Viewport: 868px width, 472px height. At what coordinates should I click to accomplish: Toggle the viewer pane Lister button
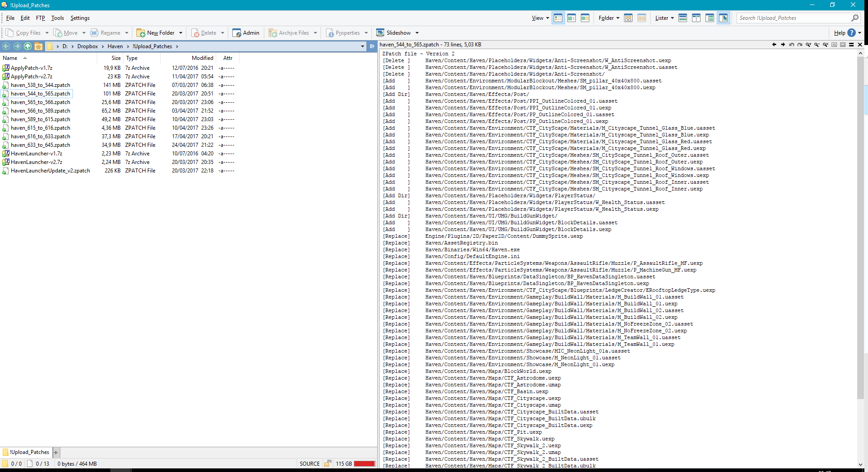tap(723, 18)
